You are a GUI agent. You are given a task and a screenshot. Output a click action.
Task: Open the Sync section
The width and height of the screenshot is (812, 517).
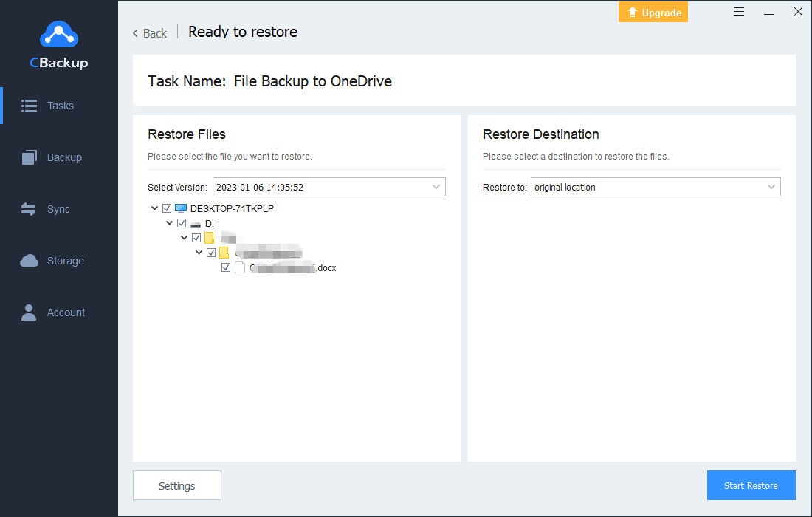[x=59, y=209]
